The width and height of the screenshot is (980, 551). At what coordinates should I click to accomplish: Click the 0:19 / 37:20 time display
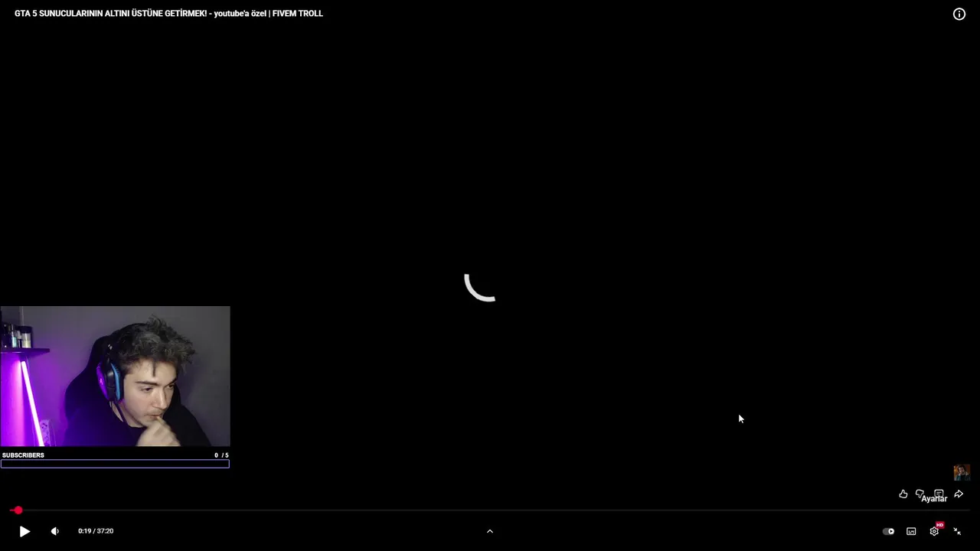tap(96, 531)
